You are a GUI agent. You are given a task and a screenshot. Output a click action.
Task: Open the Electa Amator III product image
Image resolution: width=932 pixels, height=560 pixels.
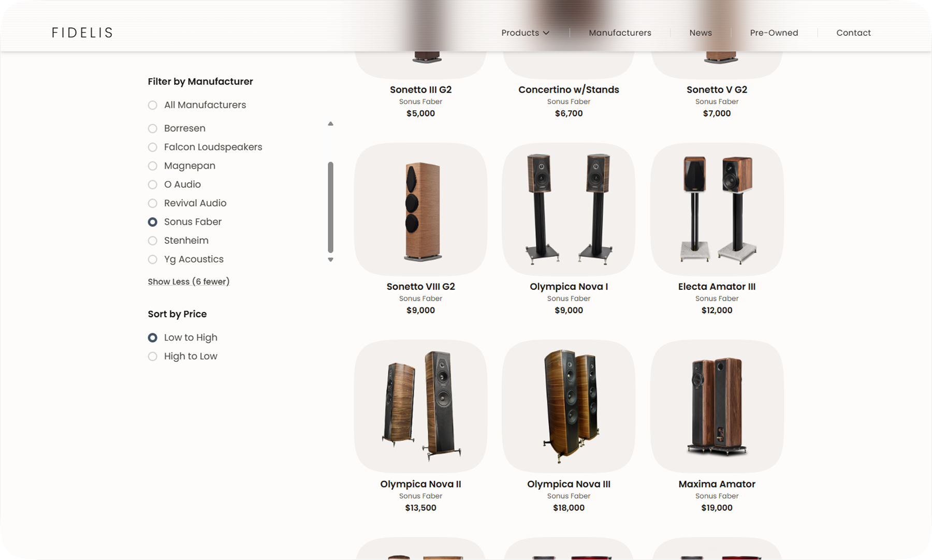pyautogui.click(x=717, y=209)
